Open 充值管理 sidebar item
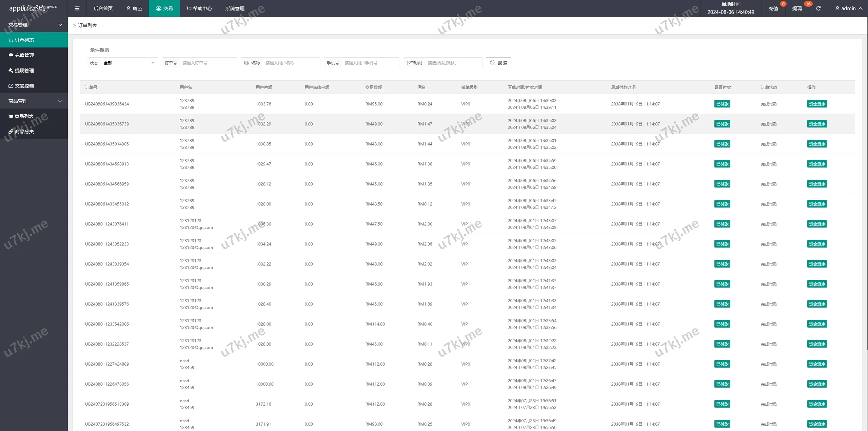This screenshot has width=868, height=431. point(24,55)
